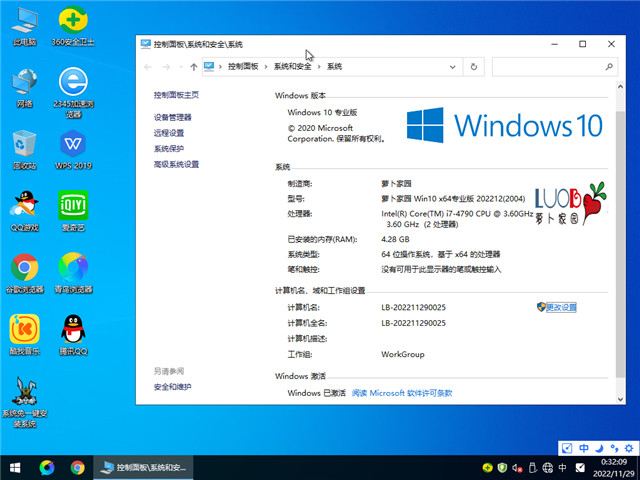This screenshot has width=640, height=480.
Task: Open the 此电脑 desktop icon
Action: [24, 26]
